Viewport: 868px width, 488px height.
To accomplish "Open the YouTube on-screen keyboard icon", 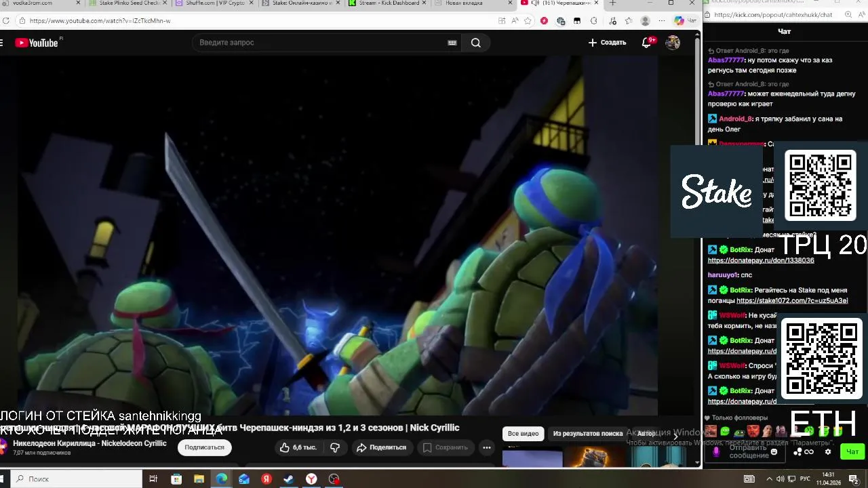I will coord(452,43).
